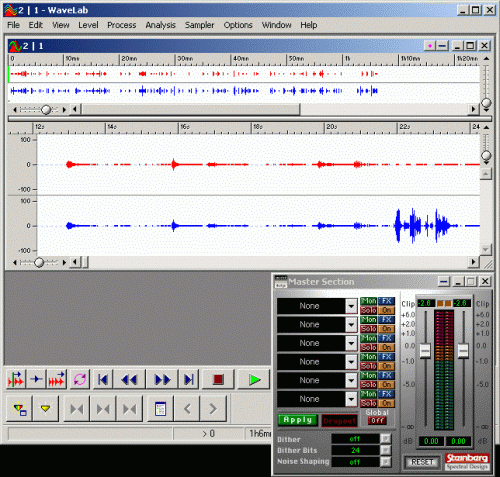Click the green Apply button
Viewport: 500px width, 477px height.
298,420
